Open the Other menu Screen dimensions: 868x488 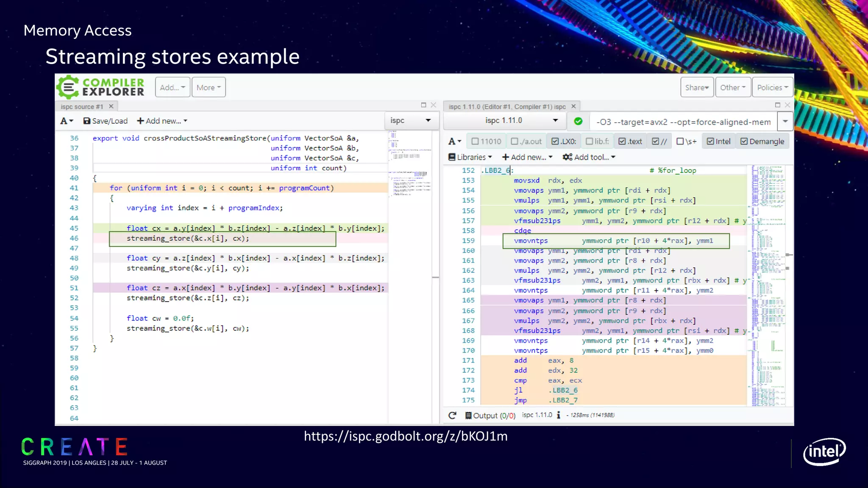pos(733,87)
